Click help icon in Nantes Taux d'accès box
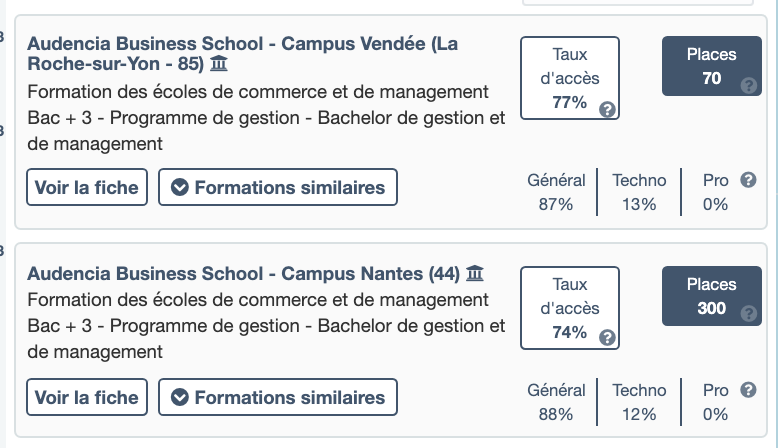Screen dimensions: 778x448 click(x=606, y=337)
